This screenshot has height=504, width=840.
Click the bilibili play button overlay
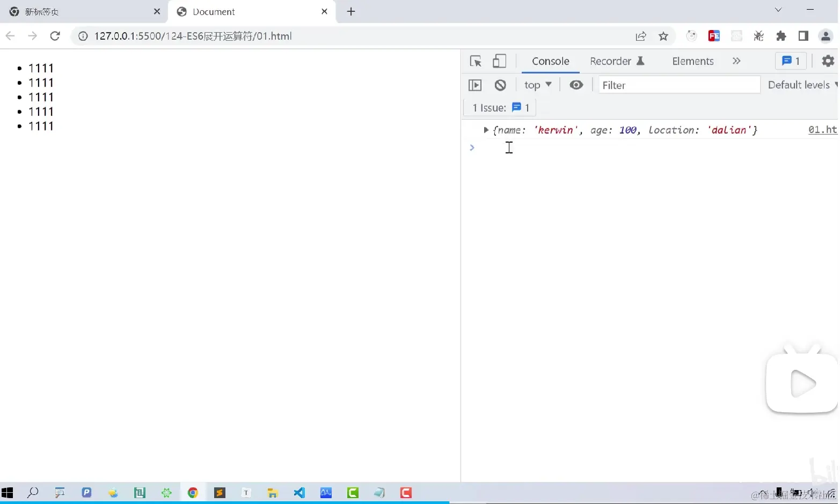(x=802, y=383)
